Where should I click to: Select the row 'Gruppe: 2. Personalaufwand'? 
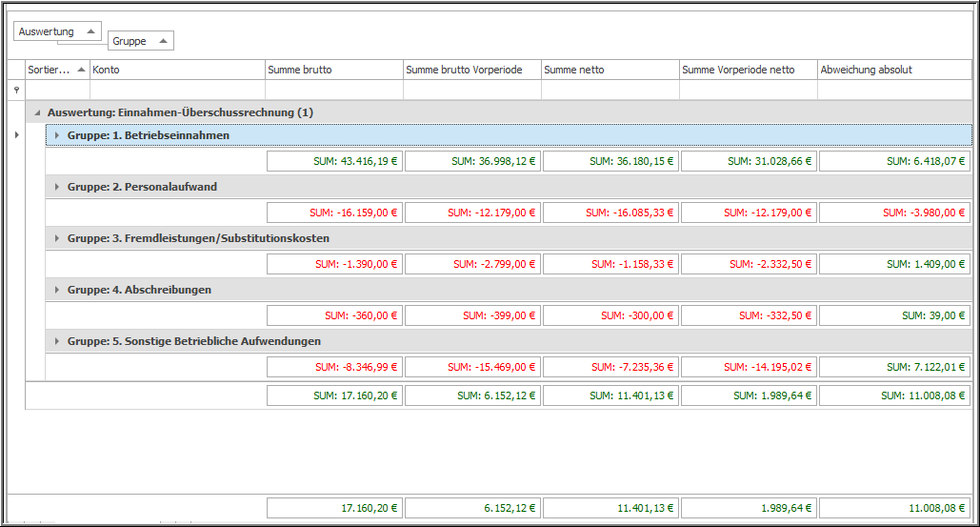[509, 187]
